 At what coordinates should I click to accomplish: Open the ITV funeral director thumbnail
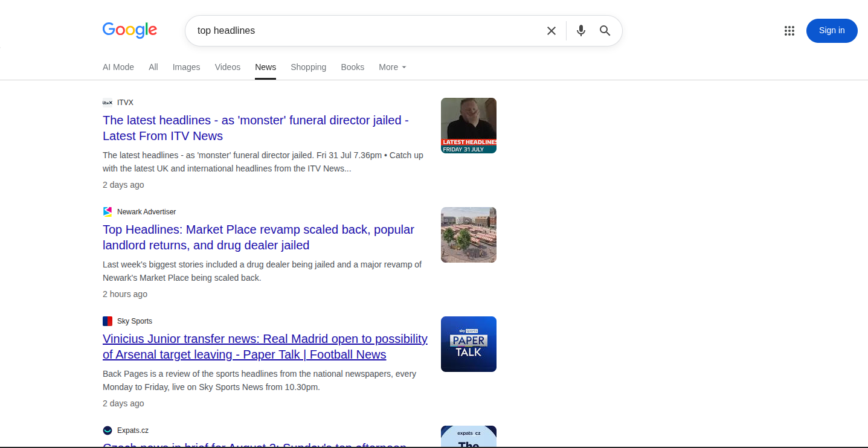click(469, 126)
